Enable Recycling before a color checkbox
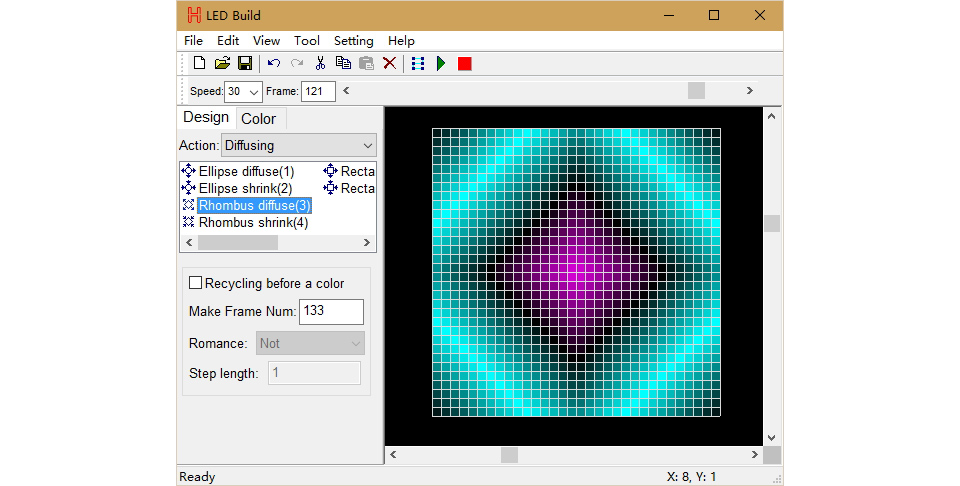 (195, 283)
